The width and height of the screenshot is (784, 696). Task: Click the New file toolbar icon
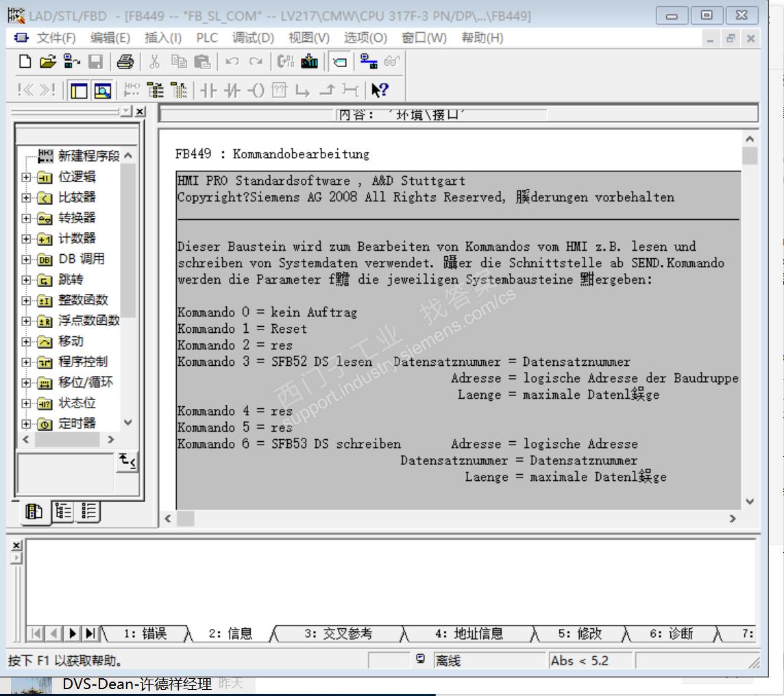[25, 62]
